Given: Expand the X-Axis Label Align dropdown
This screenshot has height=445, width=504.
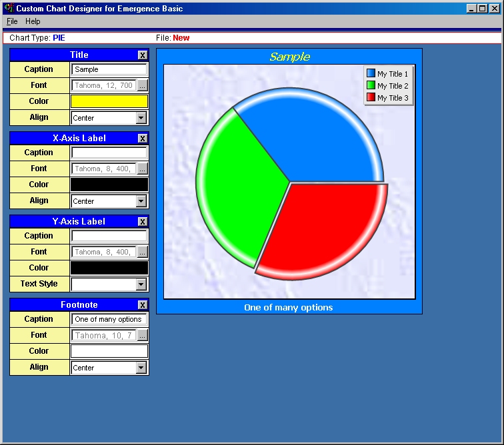Looking at the screenshot, I should coord(141,201).
